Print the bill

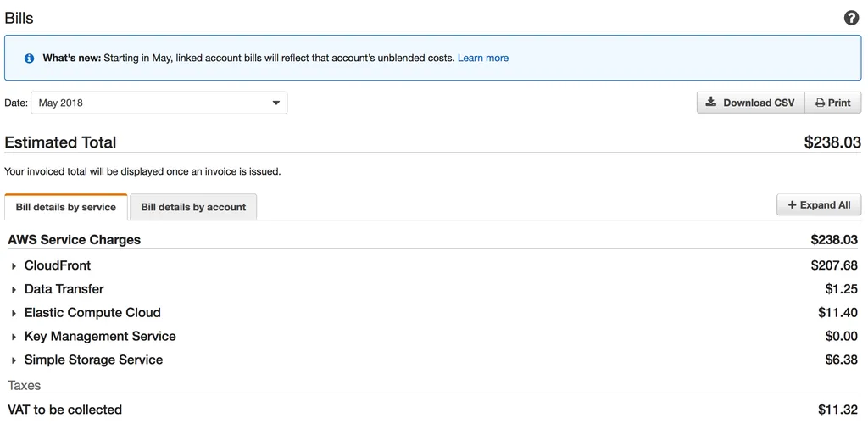[x=833, y=103]
